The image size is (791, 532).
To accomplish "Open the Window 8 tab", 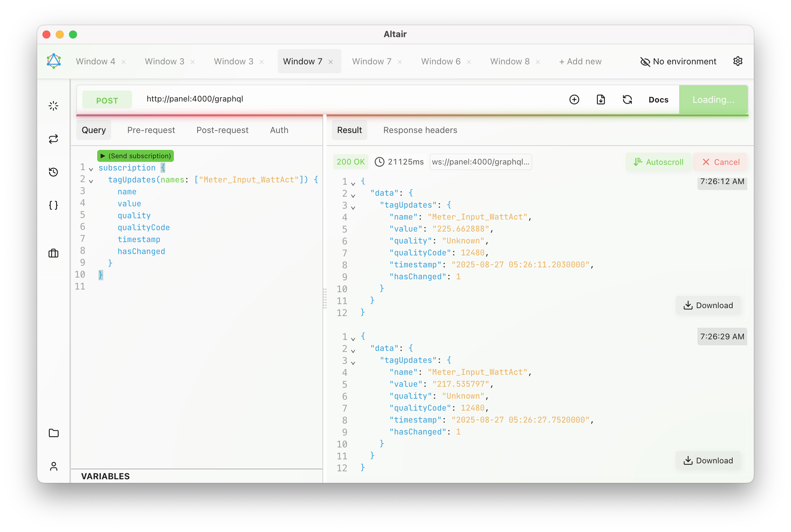I will point(510,61).
